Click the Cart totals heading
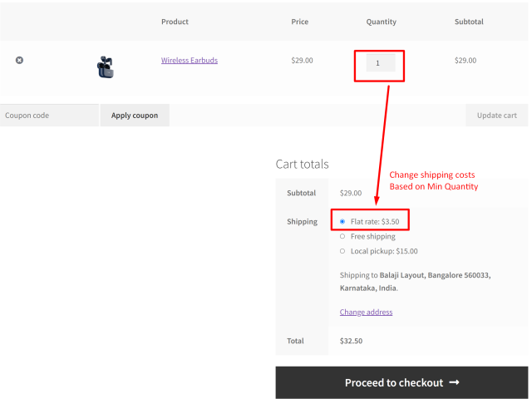Viewport: 532px width, 399px height. (x=302, y=165)
